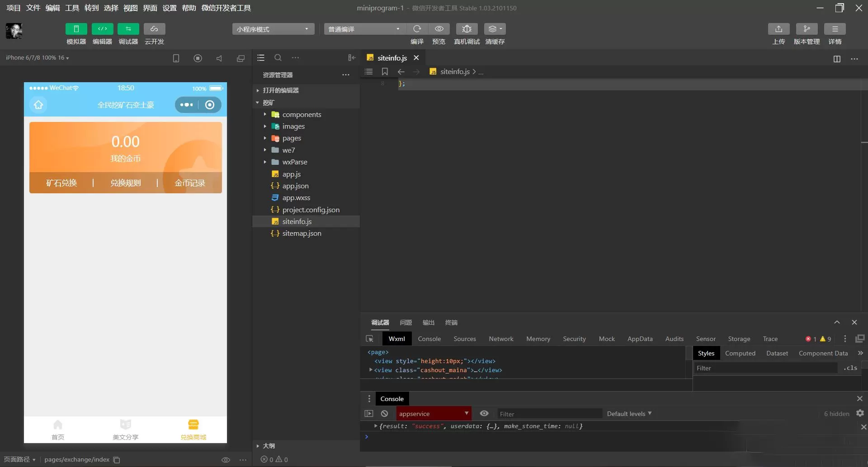Start real device debugging icon
The height and width of the screenshot is (467, 868).
pos(467,29)
